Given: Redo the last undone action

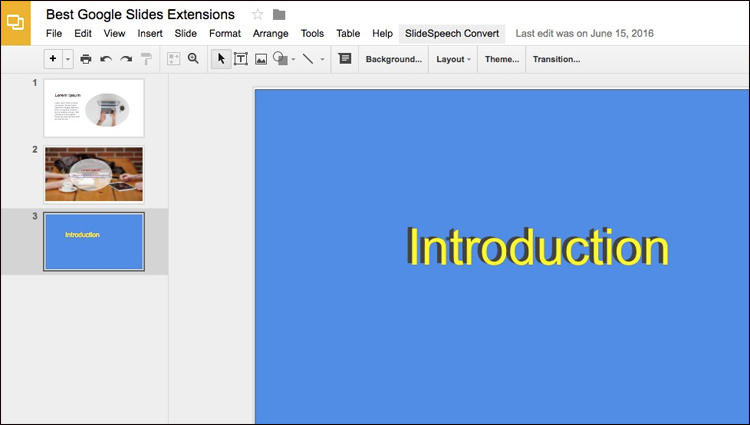Looking at the screenshot, I should [126, 59].
